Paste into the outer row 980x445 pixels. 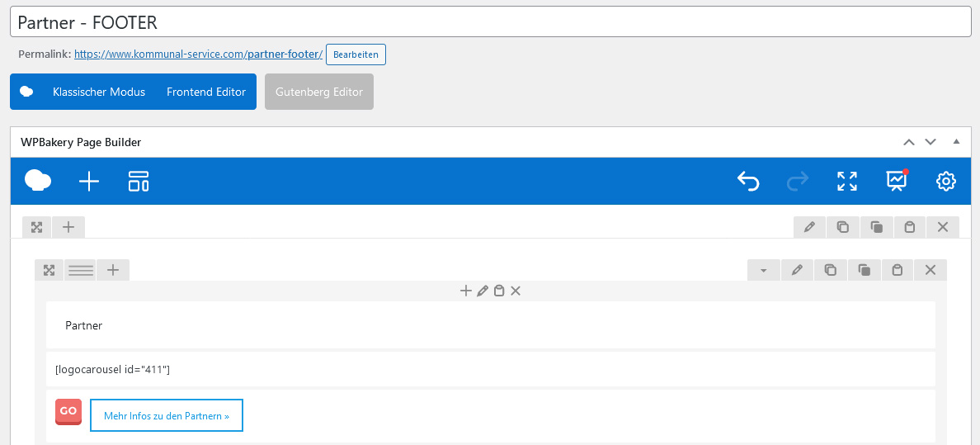(910, 227)
